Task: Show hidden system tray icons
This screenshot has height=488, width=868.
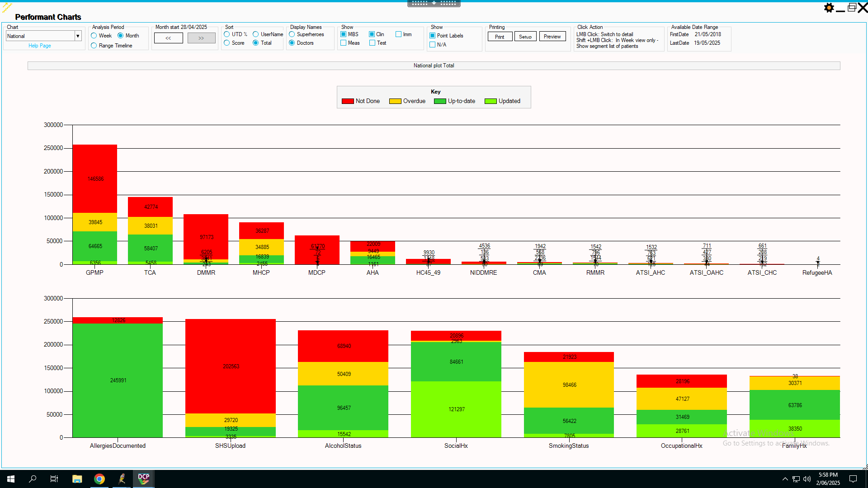Action: pos(785,479)
